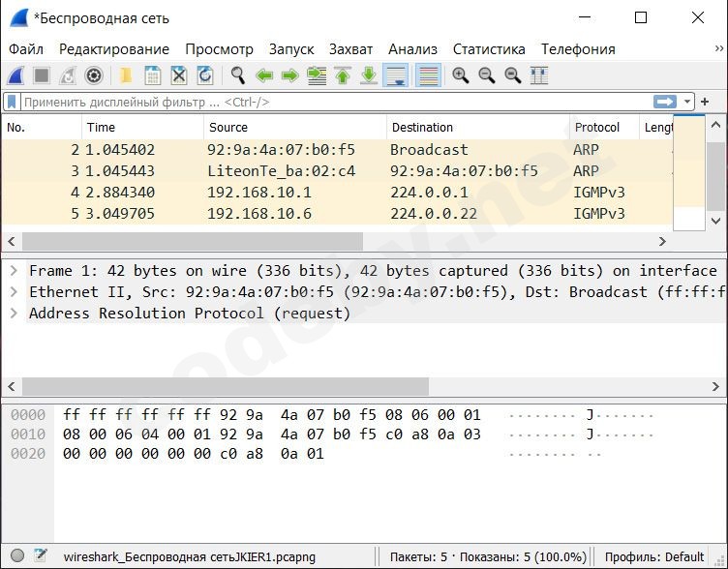Screen dimensions: 728x569
Task: Sort by the Source column header
Action: coord(295,127)
